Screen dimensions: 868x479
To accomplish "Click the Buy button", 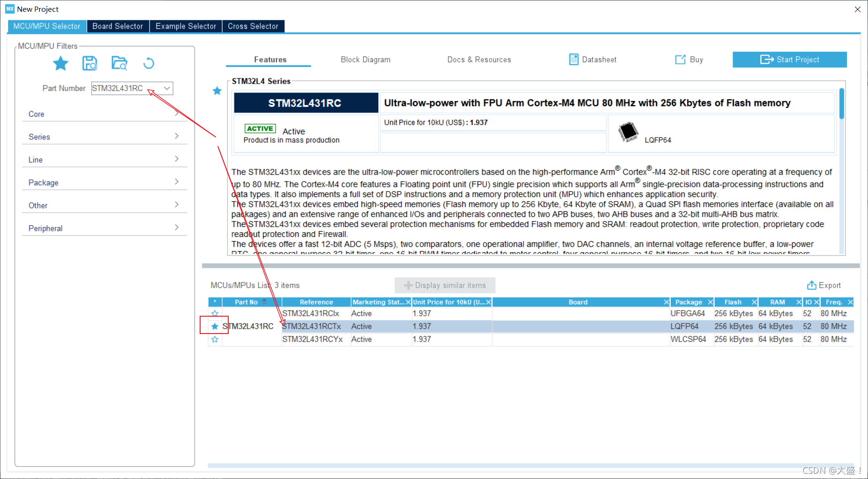I will pyautogui.click(x=689, y=60).
